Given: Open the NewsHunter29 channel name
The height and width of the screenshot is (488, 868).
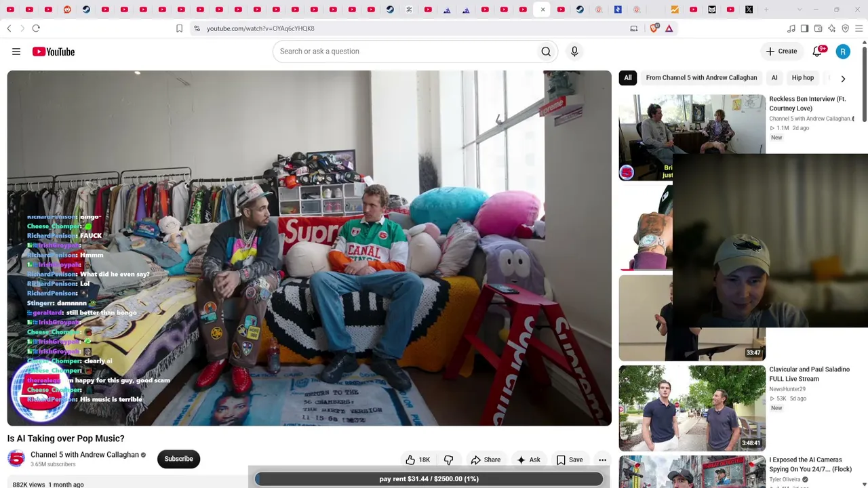Looking at the screenshot, I should click(787, 389).
